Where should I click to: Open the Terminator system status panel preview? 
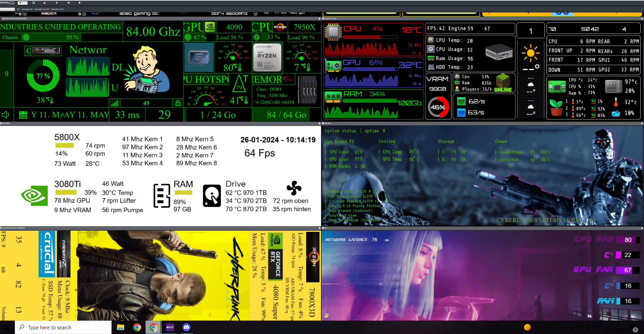483,176
